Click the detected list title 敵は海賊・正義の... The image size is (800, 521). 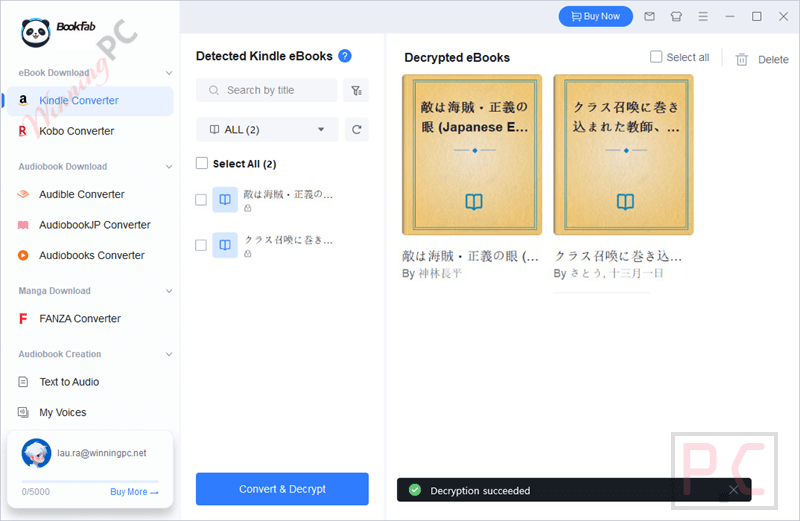(x=288, y=194)
